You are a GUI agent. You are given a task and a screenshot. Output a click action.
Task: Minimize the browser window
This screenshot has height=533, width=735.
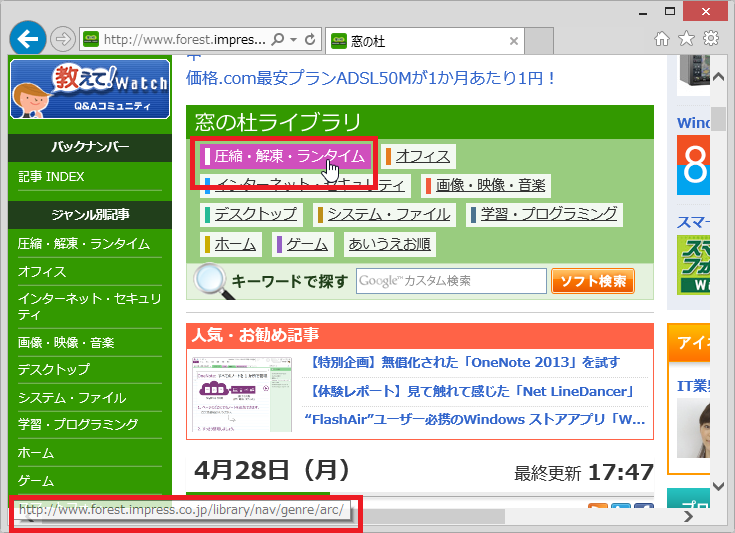point(643,13)
